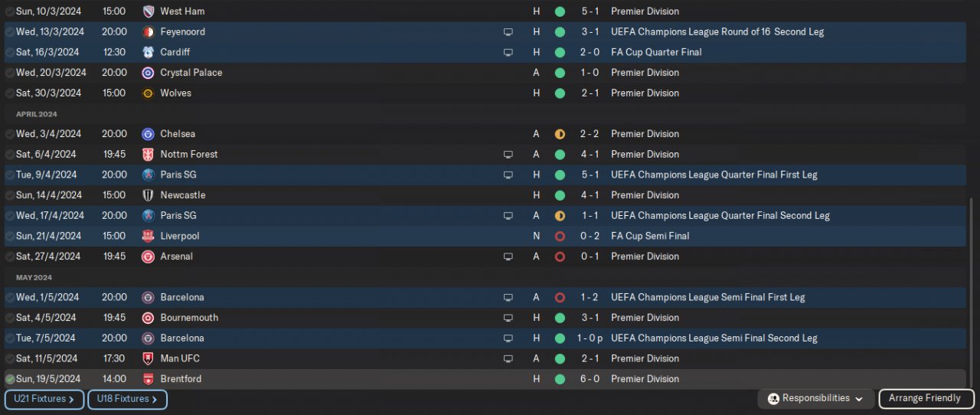Expand the U18 Fixtures list
Viewport: 980px width, 415px height.
coord(127,399)
